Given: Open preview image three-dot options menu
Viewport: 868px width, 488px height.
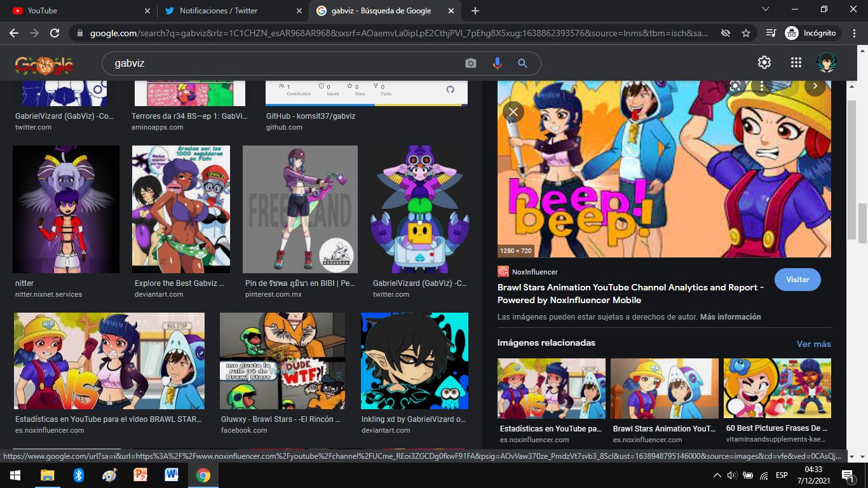Looking at the screenshot, I should click(762, 86).
